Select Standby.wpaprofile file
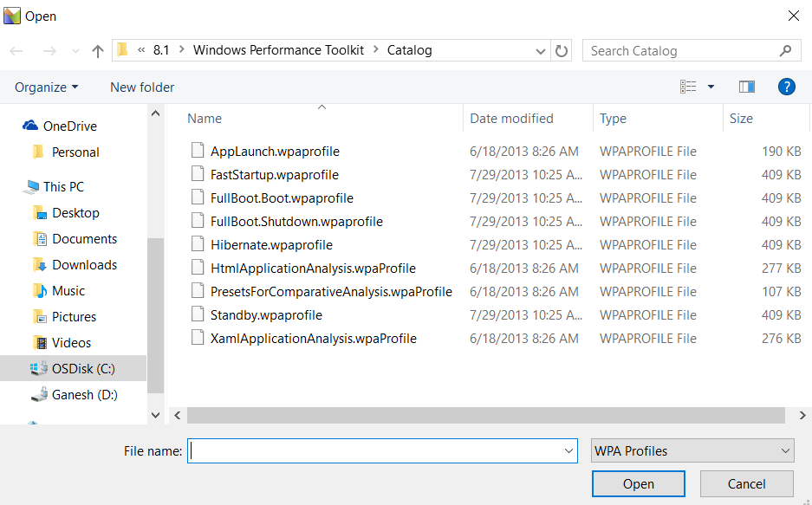The width and height of the screenshot is (812, 505). point(266,314)
